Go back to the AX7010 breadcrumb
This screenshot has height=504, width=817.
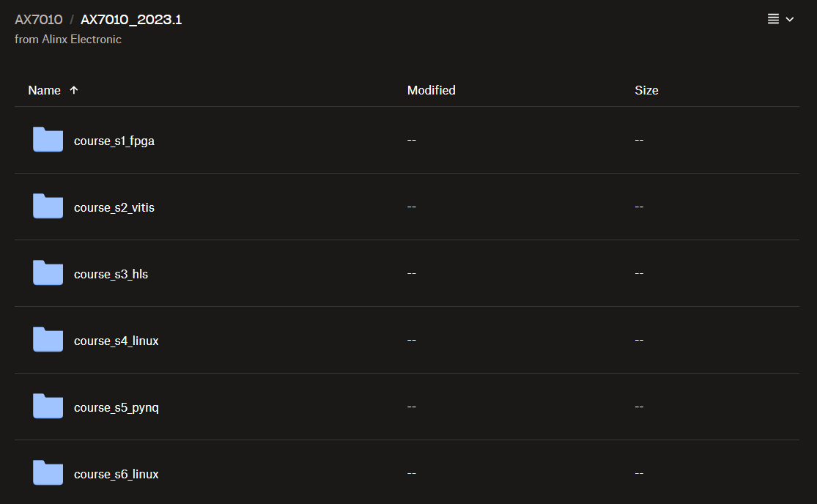tap(39, 20)
